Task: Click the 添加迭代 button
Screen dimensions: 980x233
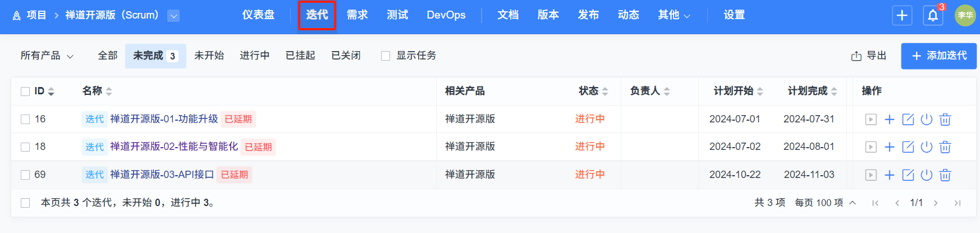Action: tap(938, 56)
